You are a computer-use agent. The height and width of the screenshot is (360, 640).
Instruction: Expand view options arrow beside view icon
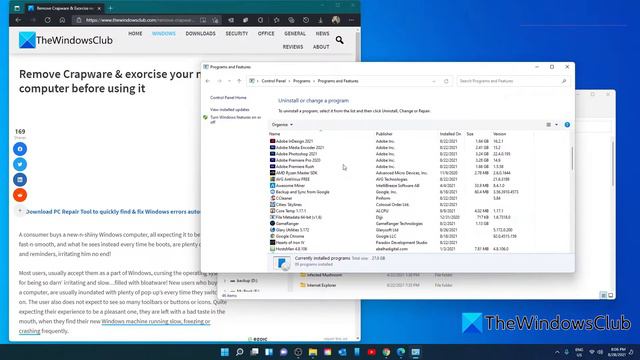556,124
